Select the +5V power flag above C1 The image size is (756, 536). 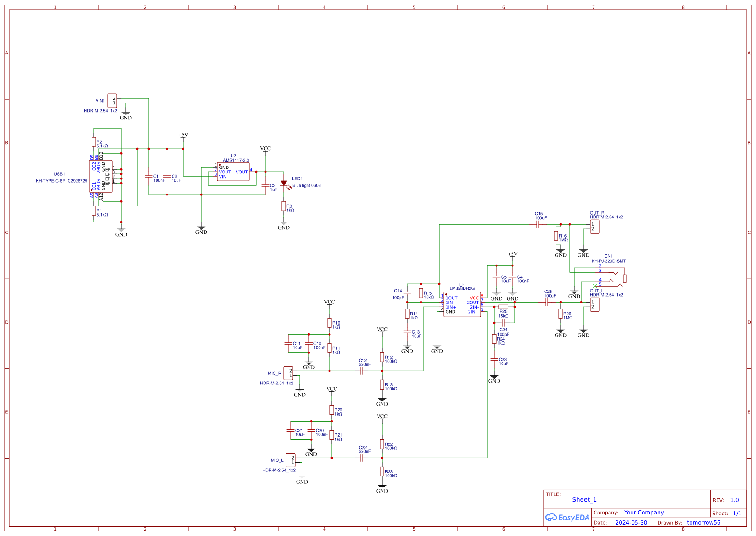tap(183, 136)
